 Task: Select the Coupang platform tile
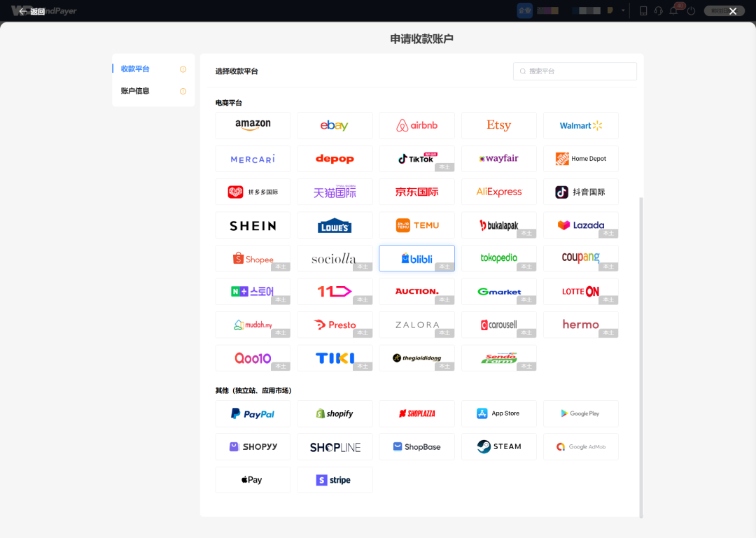[580, 258]
